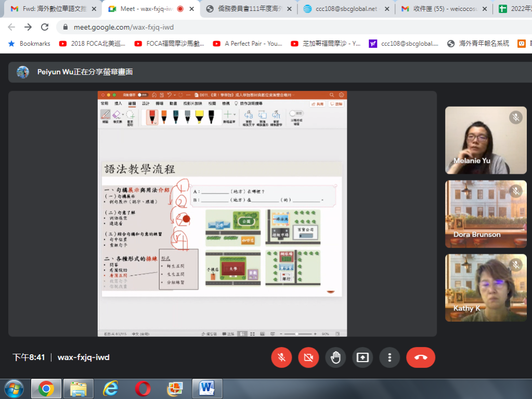Open Word from the taskbar

point(207,388)
